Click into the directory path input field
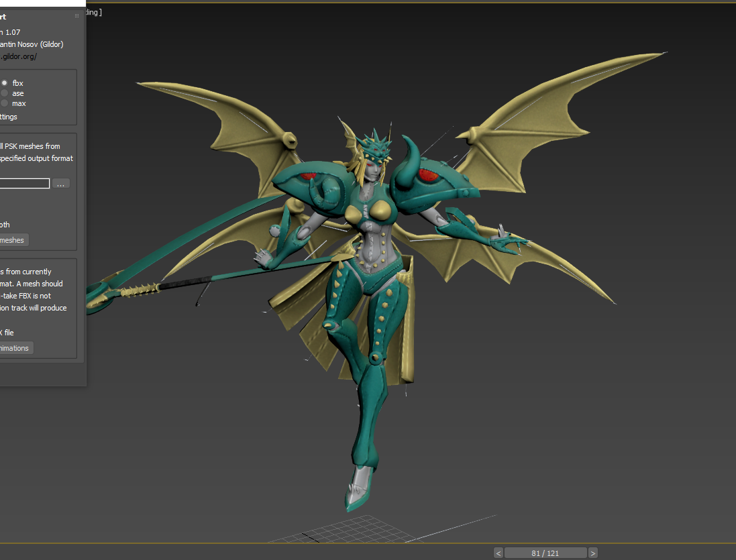 24,183
